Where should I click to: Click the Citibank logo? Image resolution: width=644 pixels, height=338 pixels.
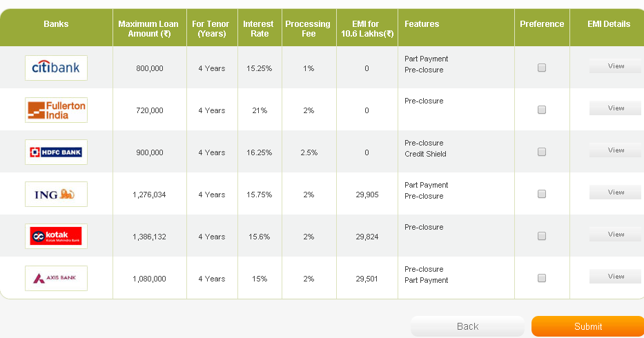click(56, 68)
